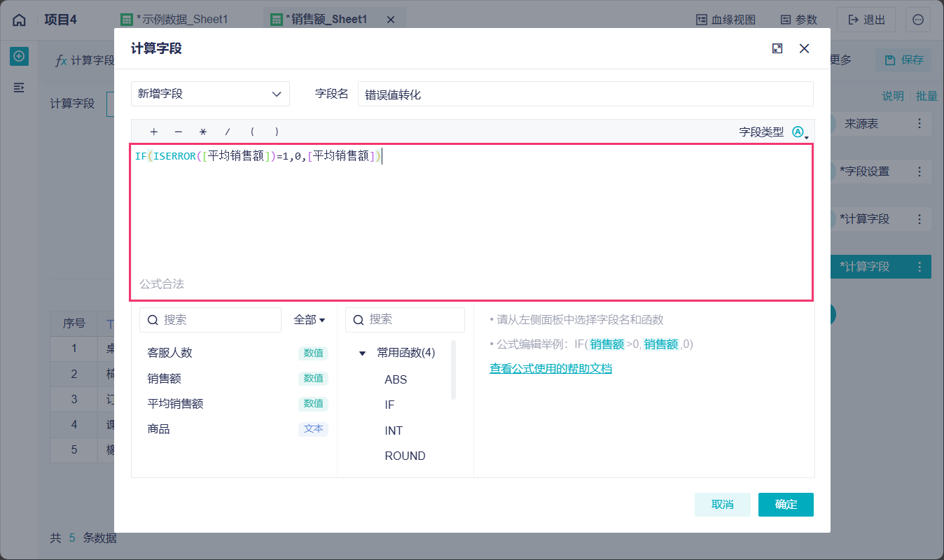Open the 批量 batch link
This screenshot has width=944, height=560.
click(926, 96)
